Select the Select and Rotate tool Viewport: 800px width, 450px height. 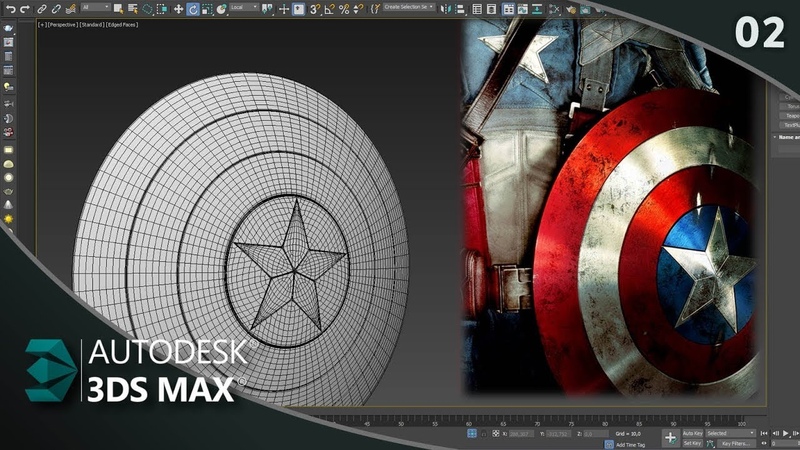tap(193, 9)
